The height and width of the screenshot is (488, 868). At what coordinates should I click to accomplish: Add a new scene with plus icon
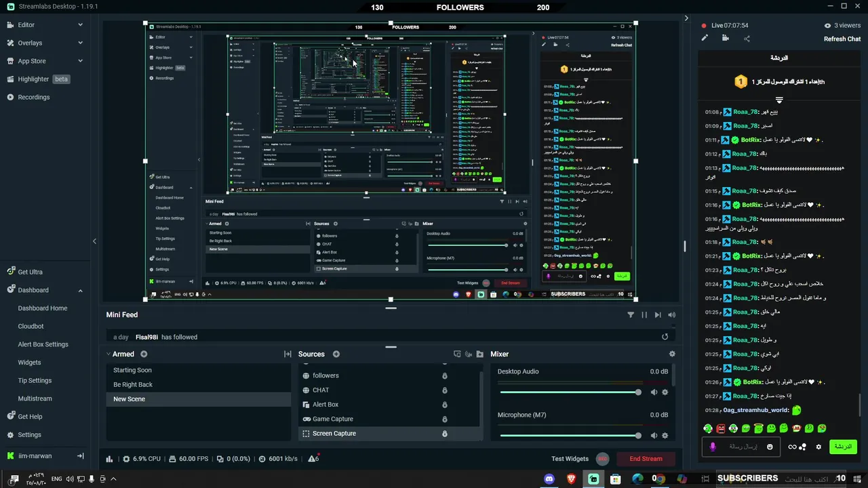144,354
